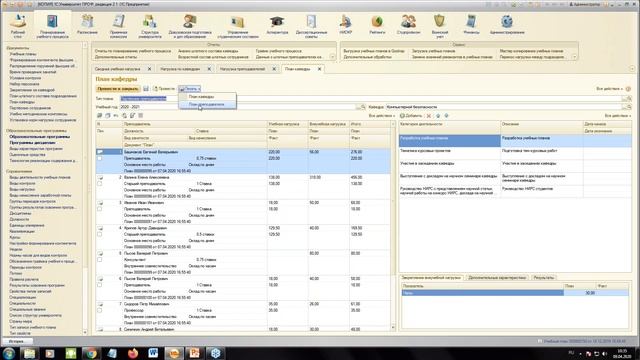This screenshot has width=640, height=360.
Task: Open the Аспирантура section
Action: point(277,24)
